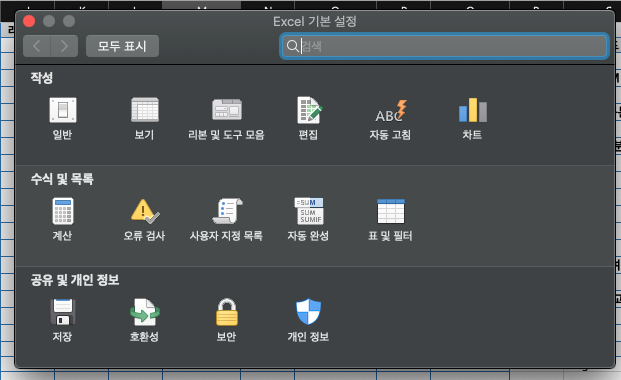621x380 pixels.
Task: Click the Excel 기본 설정 window title
Action: [x=315, y=21]
